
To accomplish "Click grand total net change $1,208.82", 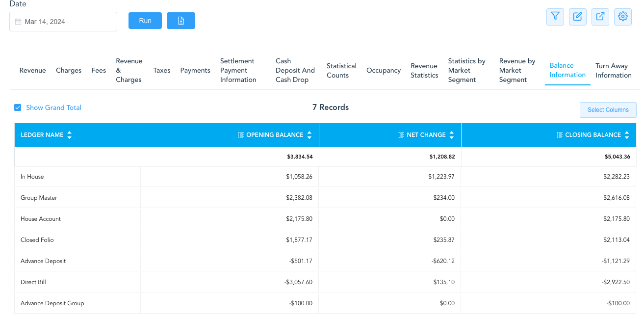I will [442, 157].
